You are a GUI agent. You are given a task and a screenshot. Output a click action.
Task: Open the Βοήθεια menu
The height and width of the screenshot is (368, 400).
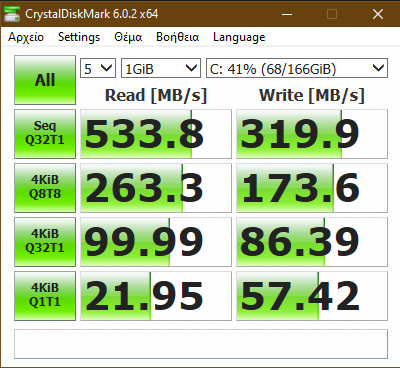(x=178, y=37)
